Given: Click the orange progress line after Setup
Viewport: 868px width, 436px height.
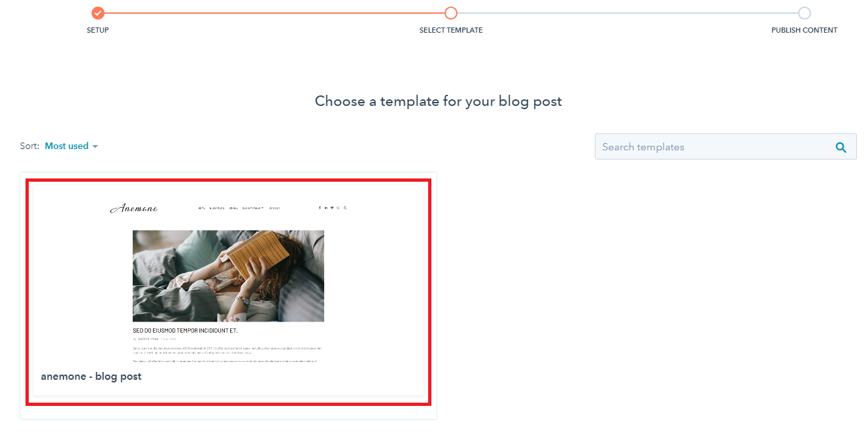Looking at the screenshot, I should [275, 13].
